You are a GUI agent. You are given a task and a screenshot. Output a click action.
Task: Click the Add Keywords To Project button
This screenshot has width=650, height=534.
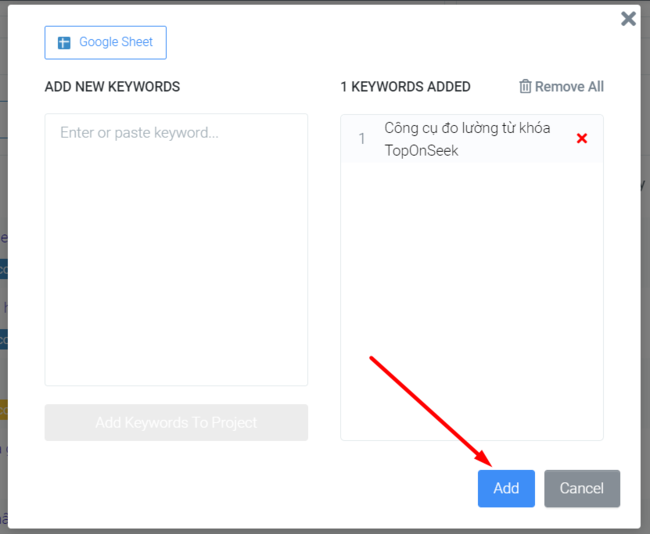176,423
